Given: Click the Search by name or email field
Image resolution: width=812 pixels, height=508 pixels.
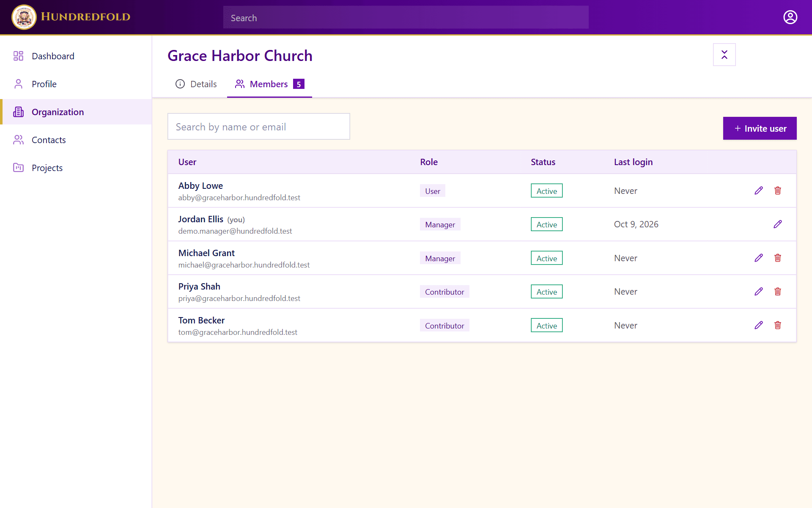Looking at the screenshot, I should (x=258, y=127).
